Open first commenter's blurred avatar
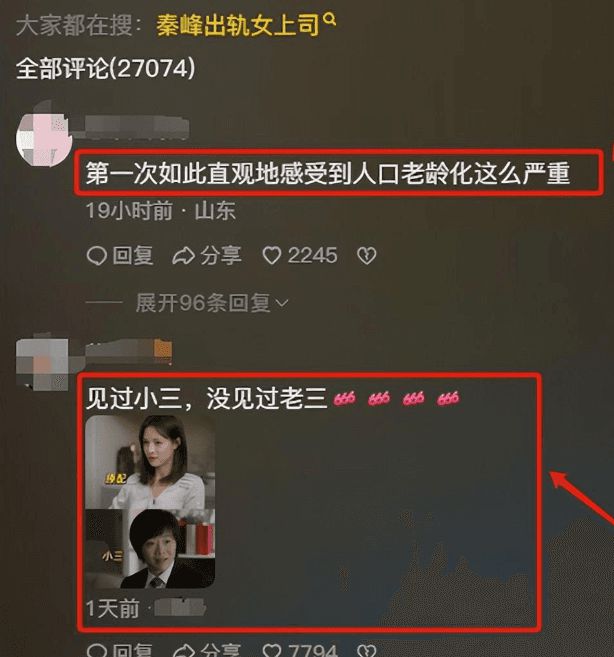The image size is (614, 657). (x=44, y=137)
